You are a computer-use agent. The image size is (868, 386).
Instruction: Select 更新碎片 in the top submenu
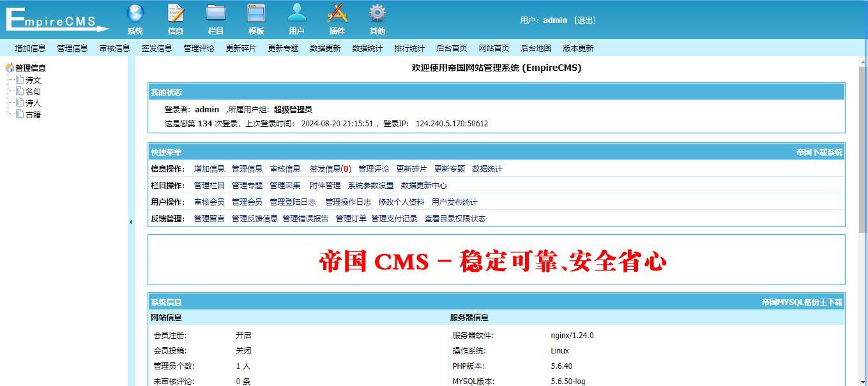tap(241, 48)
